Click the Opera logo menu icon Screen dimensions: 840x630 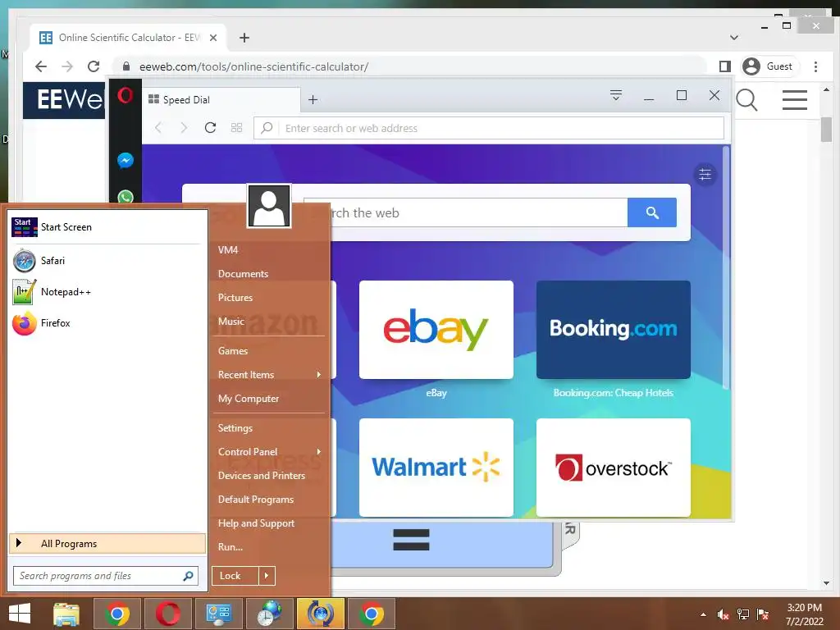126,96
